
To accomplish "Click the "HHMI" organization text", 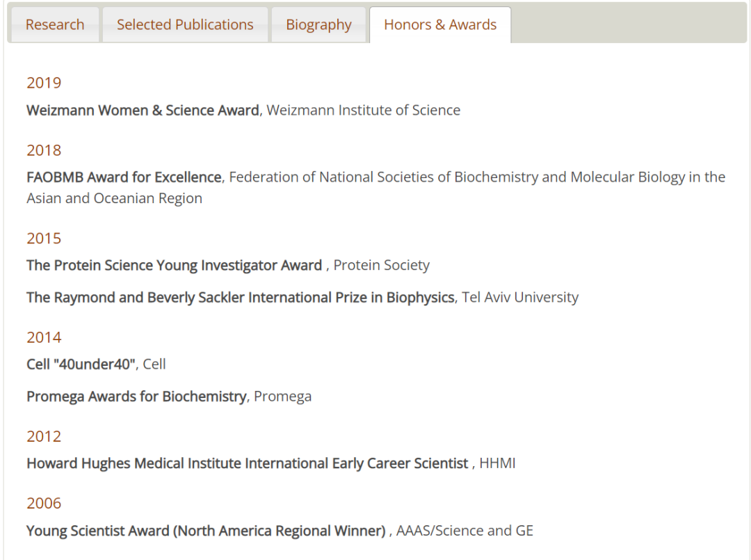I will 498,464.
